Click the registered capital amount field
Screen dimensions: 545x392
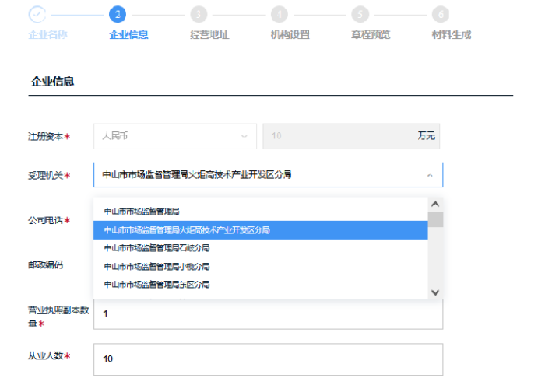click(x=351, y=136)
